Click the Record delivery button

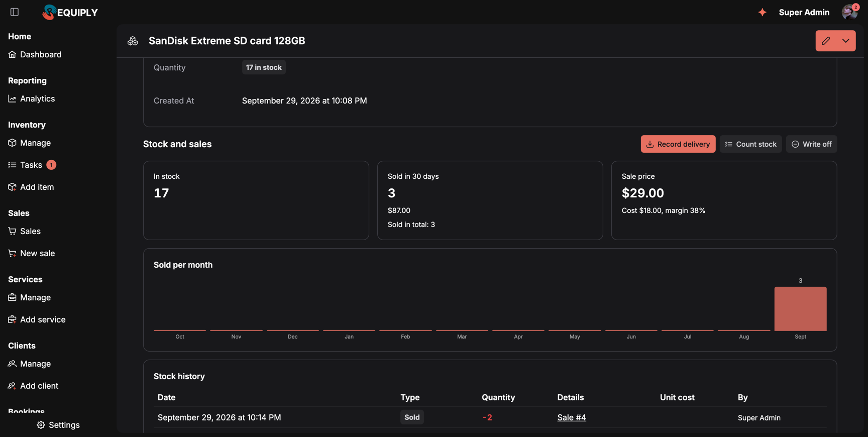tap(678, 144)
